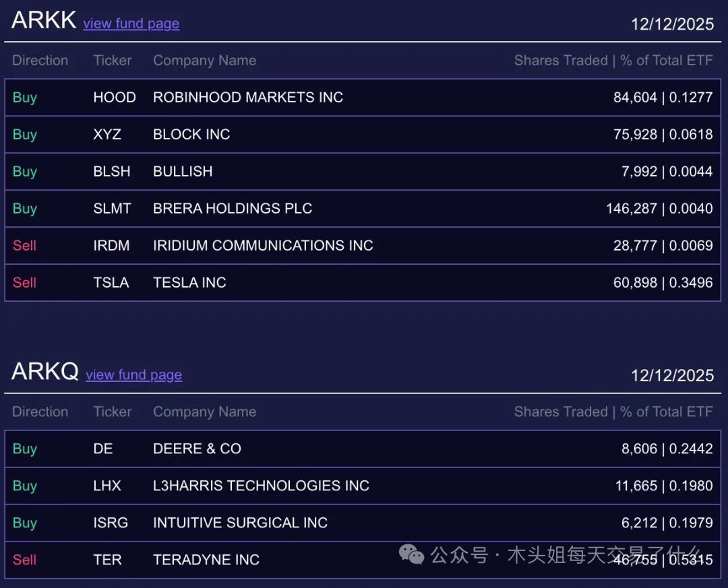Select the LHX ticker cell
This screenshot has height=588, width=728.
(x=107, y=486)
